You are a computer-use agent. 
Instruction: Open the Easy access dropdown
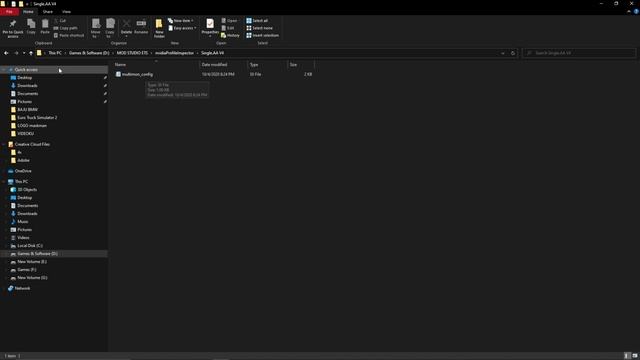(182, 28)
